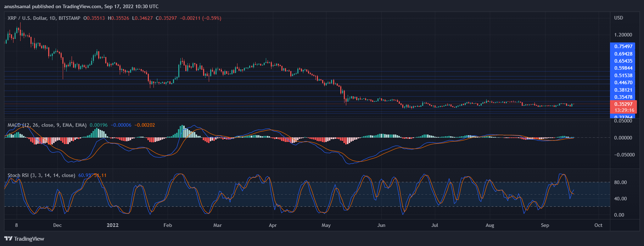Click the Stoch RSI K value 60.95

coord(85,175)
